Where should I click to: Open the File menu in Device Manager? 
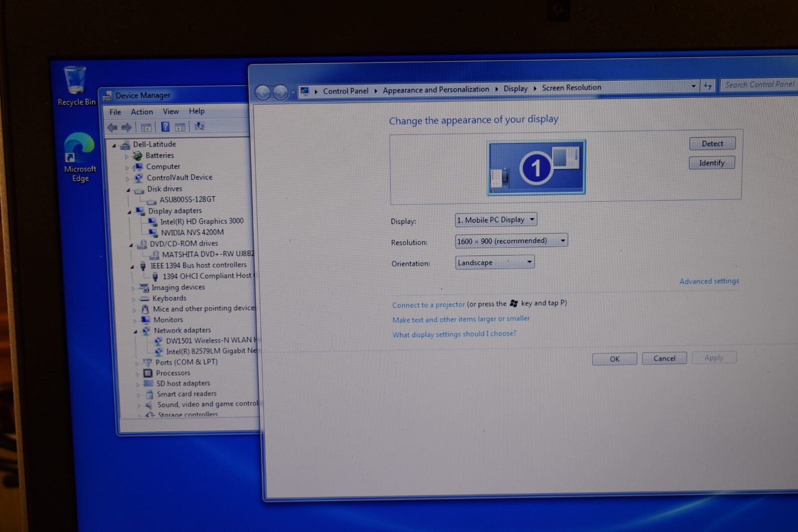[115, 112]
